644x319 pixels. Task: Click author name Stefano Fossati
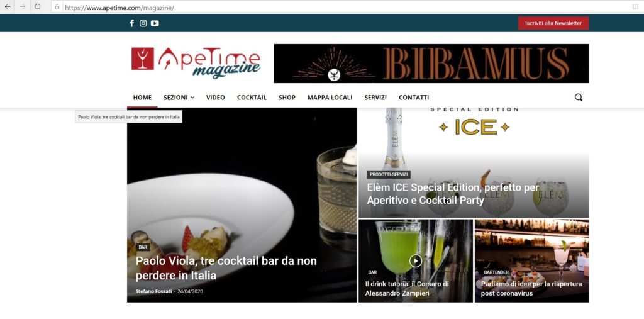point(153,291)
